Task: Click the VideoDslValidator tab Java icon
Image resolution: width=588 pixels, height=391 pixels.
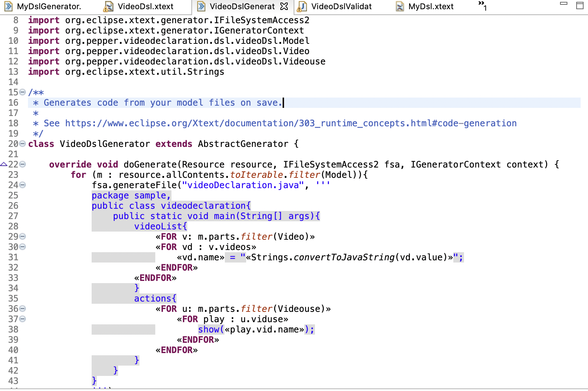Action: click(x=302, y=6)
